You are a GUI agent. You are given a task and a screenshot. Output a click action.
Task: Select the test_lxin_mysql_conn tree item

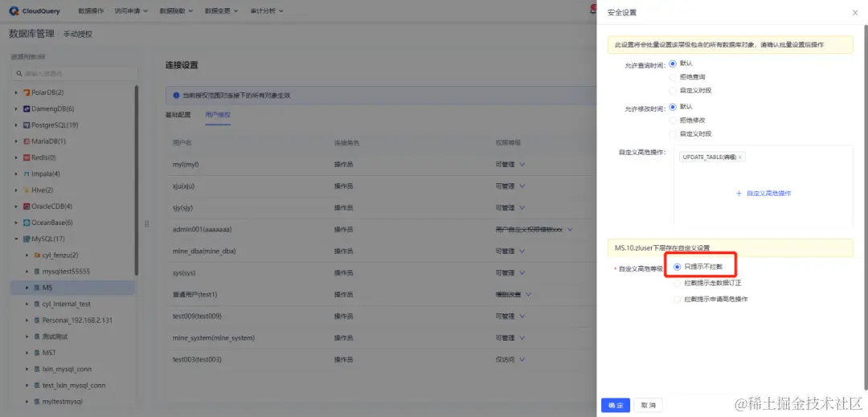pos(74,386)
